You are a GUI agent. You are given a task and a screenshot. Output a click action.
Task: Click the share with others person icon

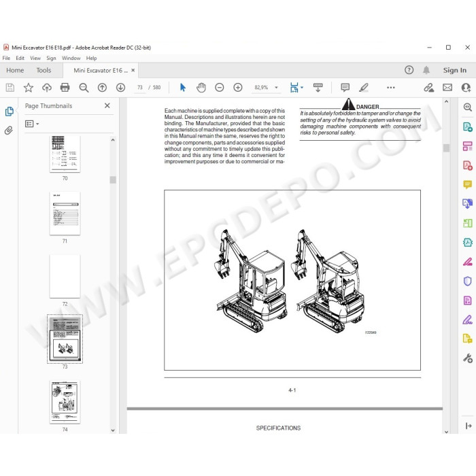pos(466,88)
